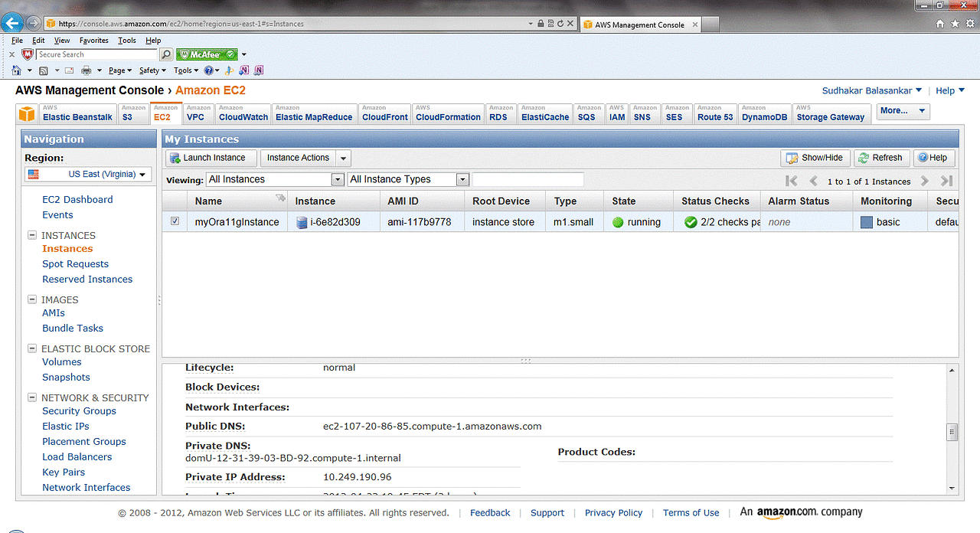Switch to the Route 53 tab
Image resolution: width=980 pixels, height=533 pixels.
point(715,113)
